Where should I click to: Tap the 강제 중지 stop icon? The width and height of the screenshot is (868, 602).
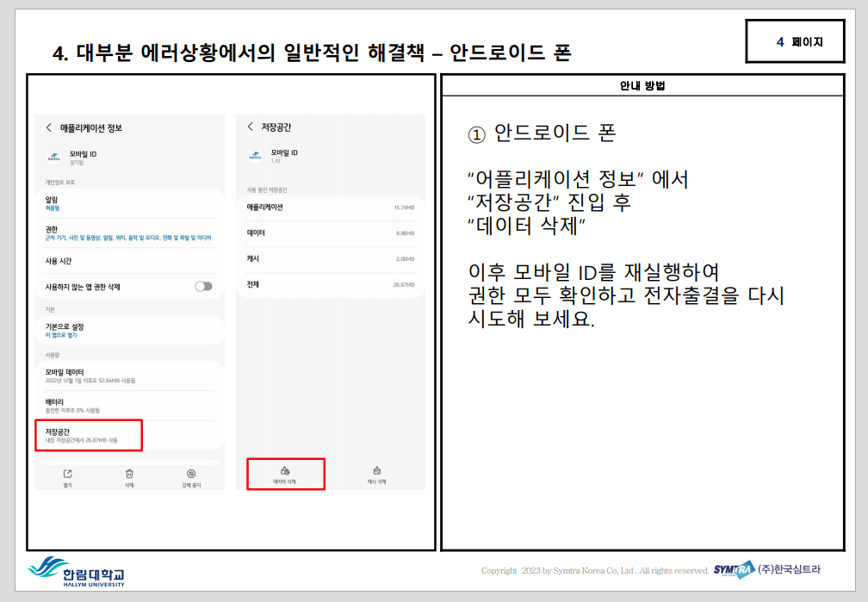click(x=191, y=474)
